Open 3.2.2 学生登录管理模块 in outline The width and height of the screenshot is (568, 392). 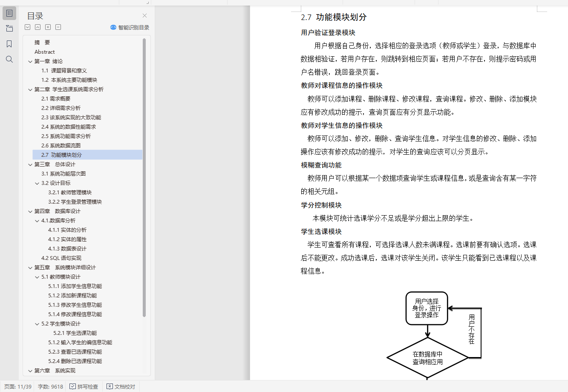pyautogui.click(x=75, y=202)
